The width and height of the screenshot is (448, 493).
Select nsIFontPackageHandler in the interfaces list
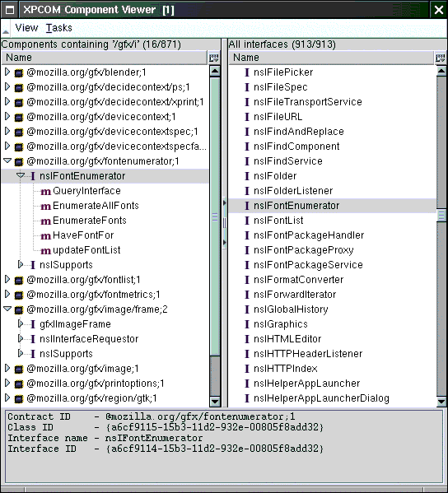click(x=332, y=235)
